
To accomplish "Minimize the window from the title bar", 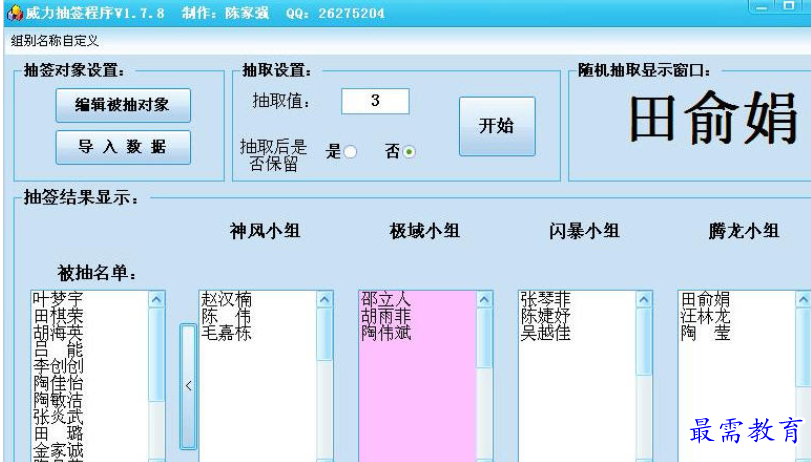I will click(x=761, y=7).
